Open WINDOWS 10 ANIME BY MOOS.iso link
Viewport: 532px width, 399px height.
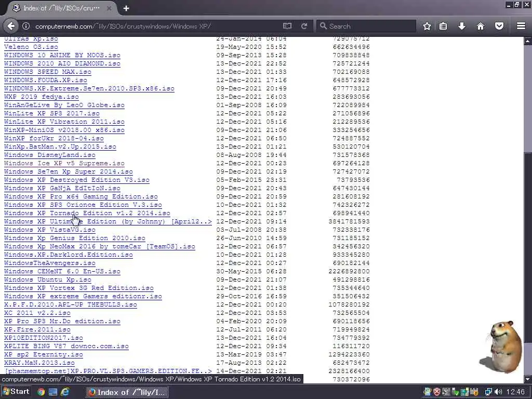62,55
